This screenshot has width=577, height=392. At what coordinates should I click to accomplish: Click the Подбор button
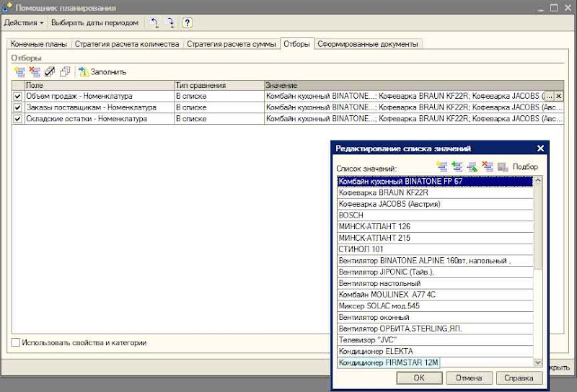click(x=526, y=167)
